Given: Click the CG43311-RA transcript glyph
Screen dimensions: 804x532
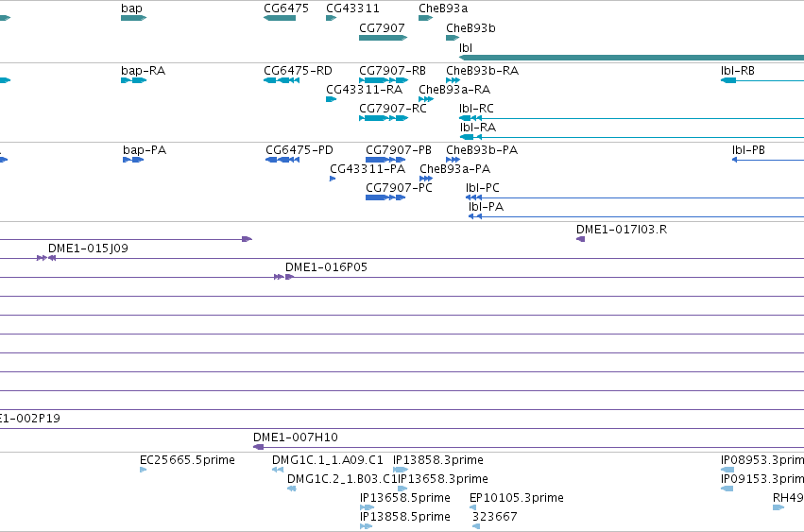Looking at the screenshot, I should (x=332, y=99).
